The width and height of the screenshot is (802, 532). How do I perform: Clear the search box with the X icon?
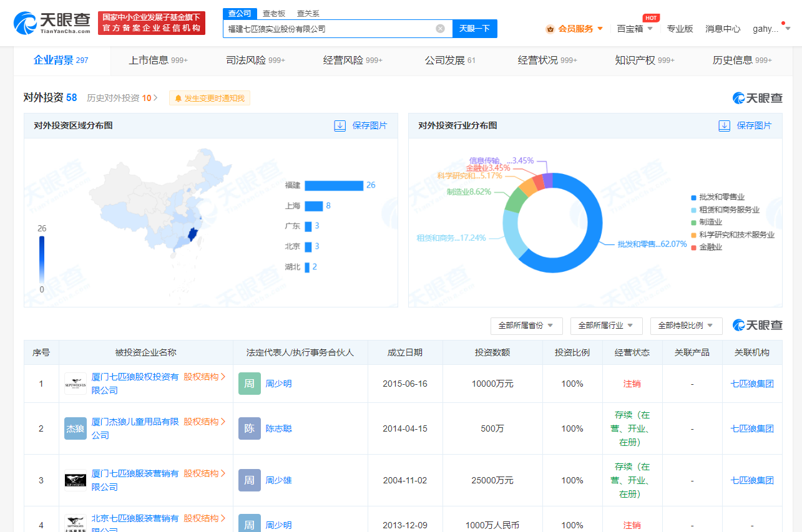coord(440,29)
